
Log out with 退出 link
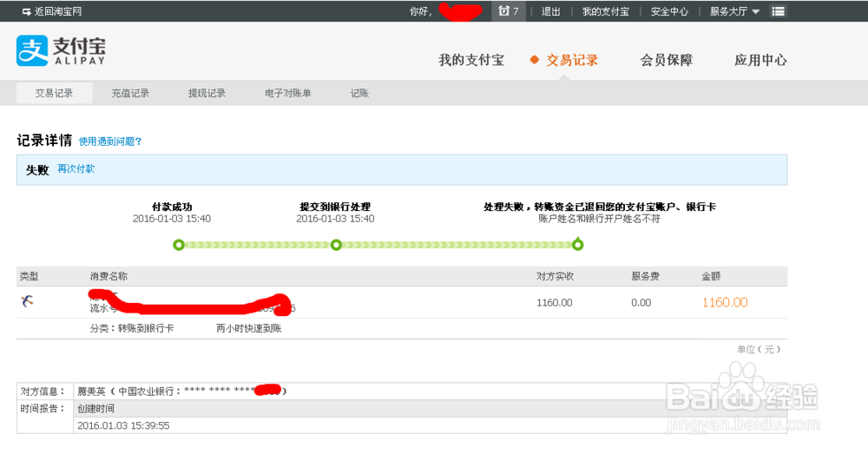pos(550,11)
